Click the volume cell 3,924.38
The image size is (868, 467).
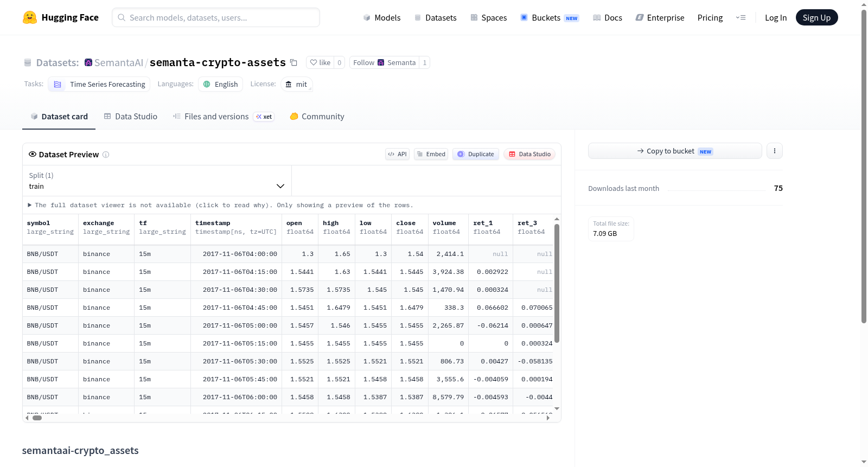coord(448,272)
